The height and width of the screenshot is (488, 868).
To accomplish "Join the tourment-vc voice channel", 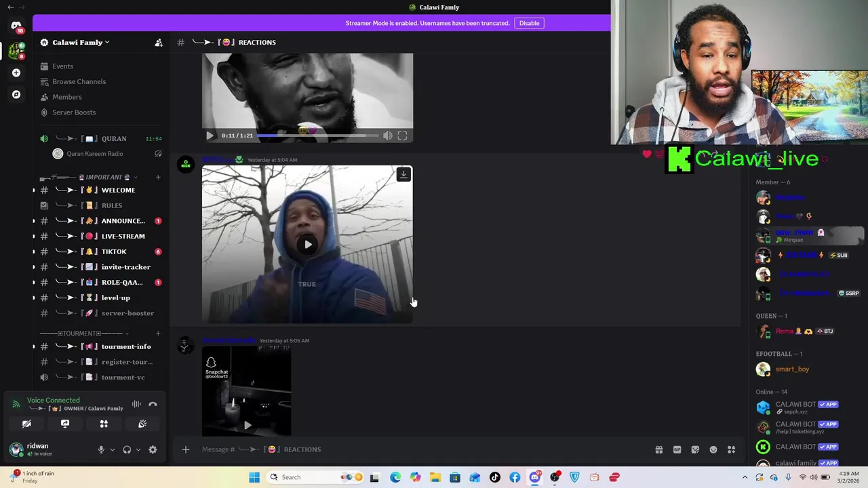I will (102, 378).
